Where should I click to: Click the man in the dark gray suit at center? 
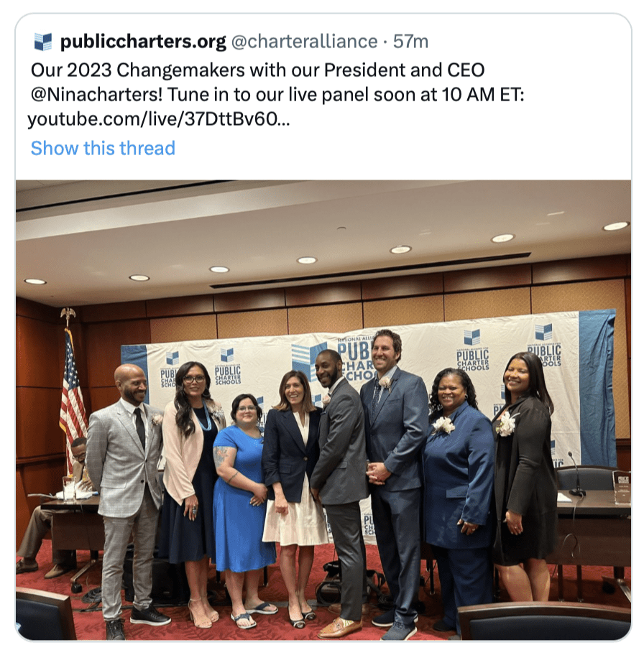pos(339,486)
